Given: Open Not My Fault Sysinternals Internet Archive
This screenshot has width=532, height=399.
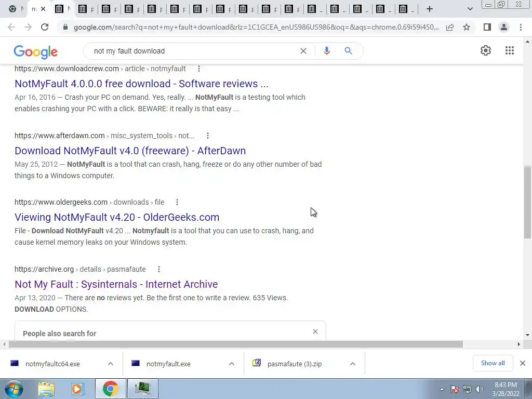Looking at the screenshot, I should (x=116, y=284).
